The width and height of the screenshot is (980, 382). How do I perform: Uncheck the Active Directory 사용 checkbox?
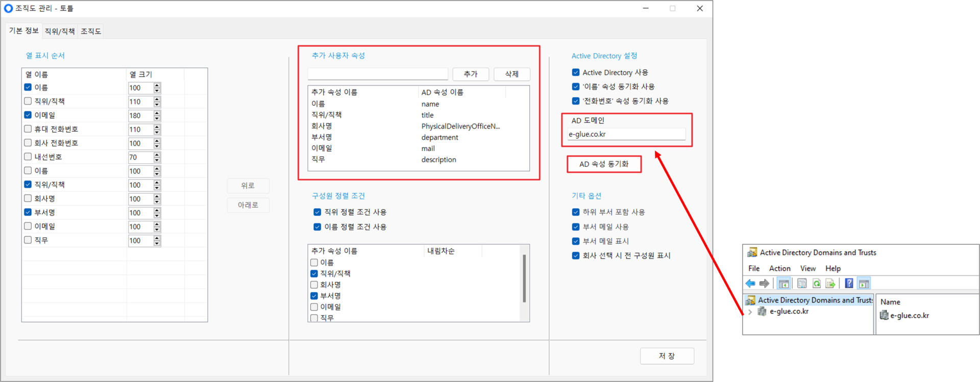click(576, 72)
